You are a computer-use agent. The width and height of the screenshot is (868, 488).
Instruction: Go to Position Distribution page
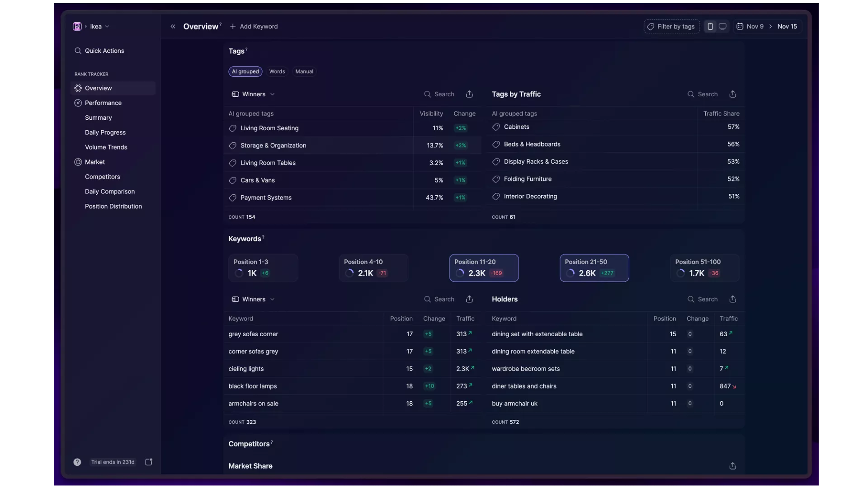[x=113, y=206]
